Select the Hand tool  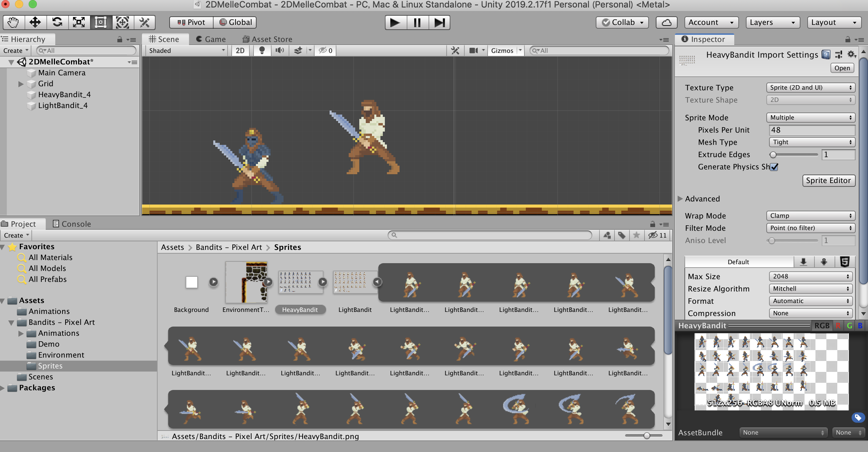[x=14, y=22]
